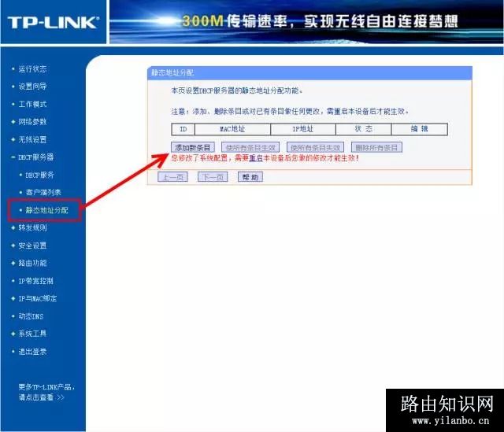The image size is (504, 432).
Task: Select 退出登录 in the sidebar
Action: click(x=32, y=352)
